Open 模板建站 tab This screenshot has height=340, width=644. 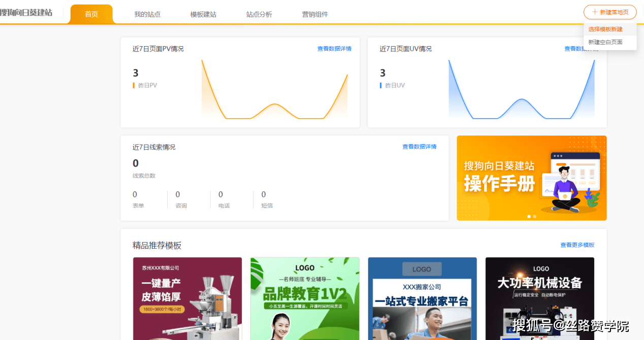203,14
